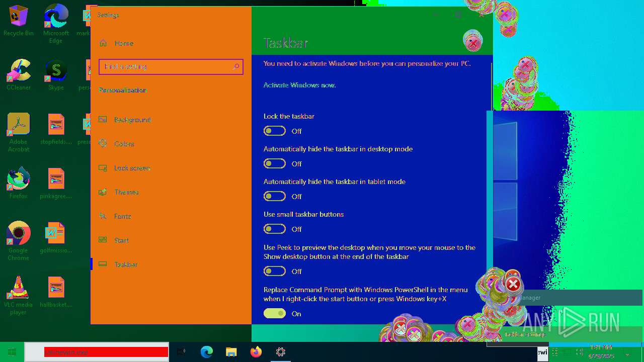Screen dimensions: 644x362
Task: Open the Skype desktop shortcut
Action: [x=56, y=75]
